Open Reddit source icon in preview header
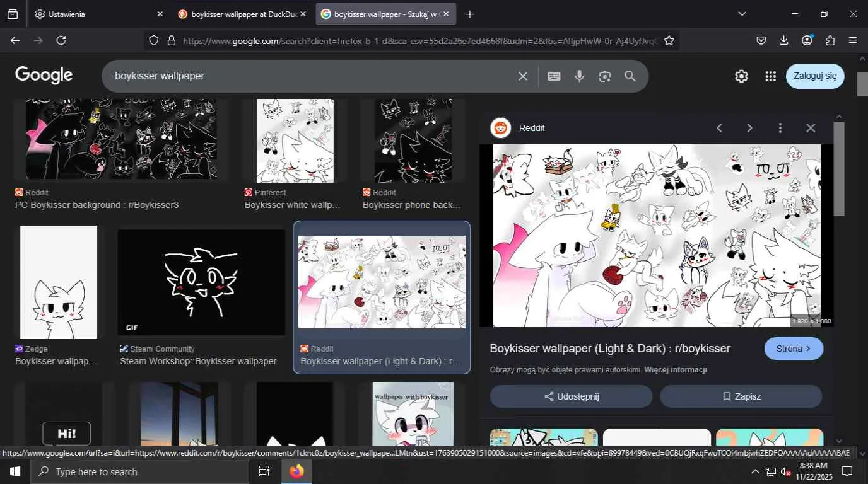The image size is (868, 484). [x=501, y=128]
